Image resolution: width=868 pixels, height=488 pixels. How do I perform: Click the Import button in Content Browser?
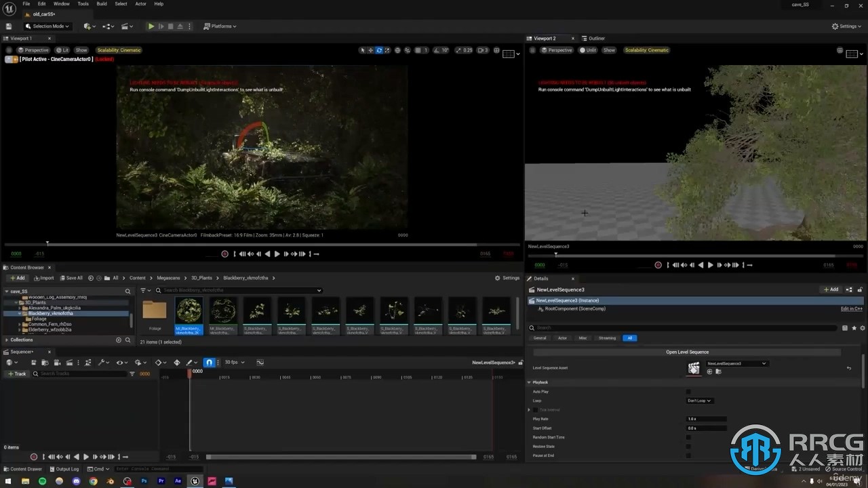[x=44, y=278]
